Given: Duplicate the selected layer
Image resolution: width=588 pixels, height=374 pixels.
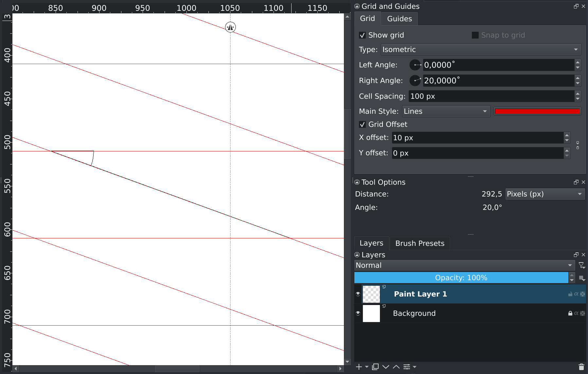Looking at the screenshot, I should (375, 367).
